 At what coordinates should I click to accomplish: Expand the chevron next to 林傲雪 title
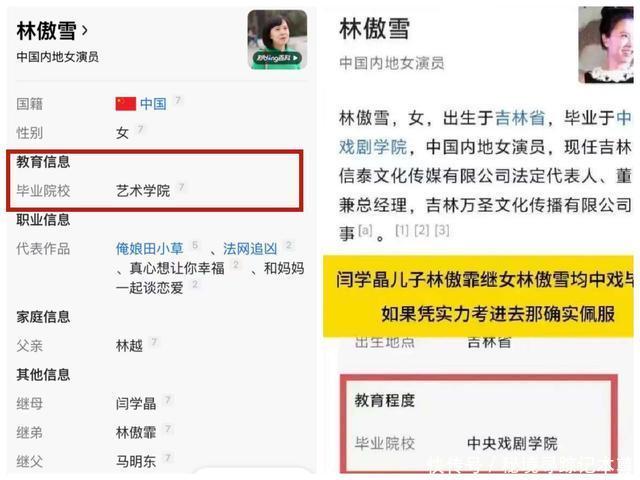pyautogui.click(x=84, y=30)
